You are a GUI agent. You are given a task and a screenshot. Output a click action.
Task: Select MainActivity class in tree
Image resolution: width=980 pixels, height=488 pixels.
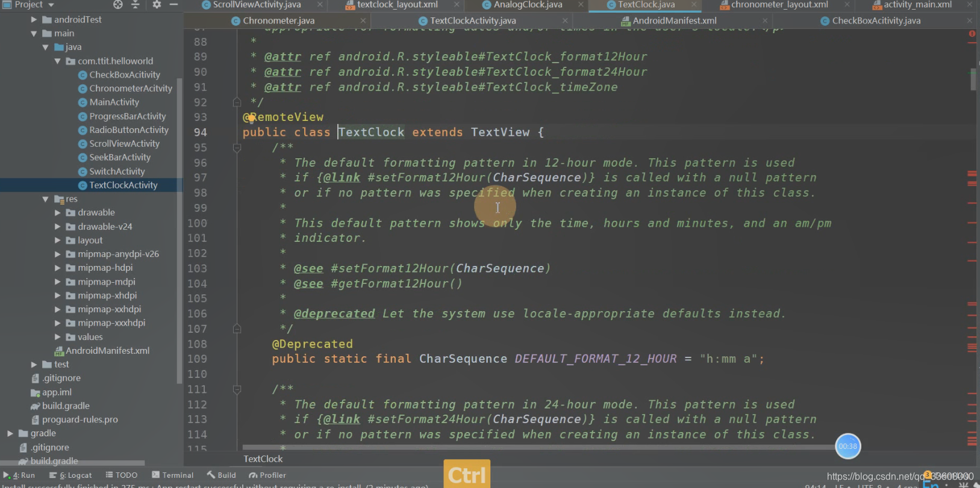coord(114,102)
